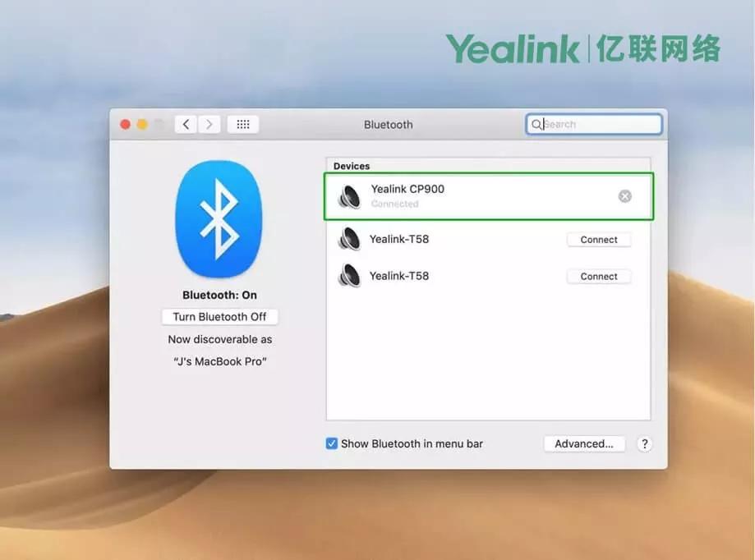Click the Bluetooth window title
Viewport: 755px width, 560px height.
(x=388, y=125)
